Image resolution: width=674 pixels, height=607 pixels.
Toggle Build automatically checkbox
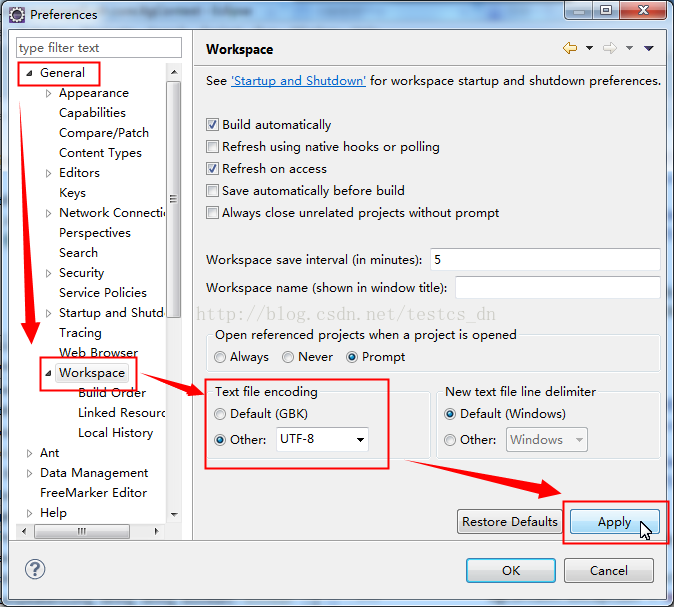click(x=212, y=125)
